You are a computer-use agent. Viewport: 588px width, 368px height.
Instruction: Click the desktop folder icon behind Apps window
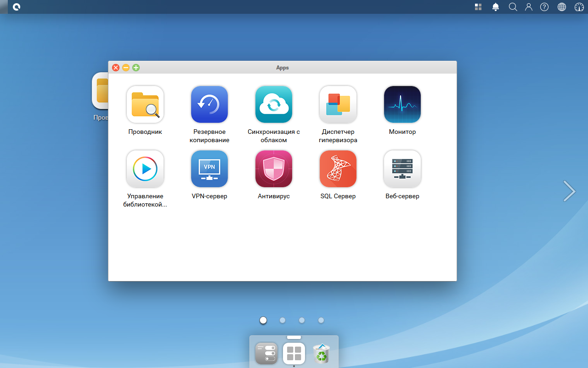tap(100, 91)
